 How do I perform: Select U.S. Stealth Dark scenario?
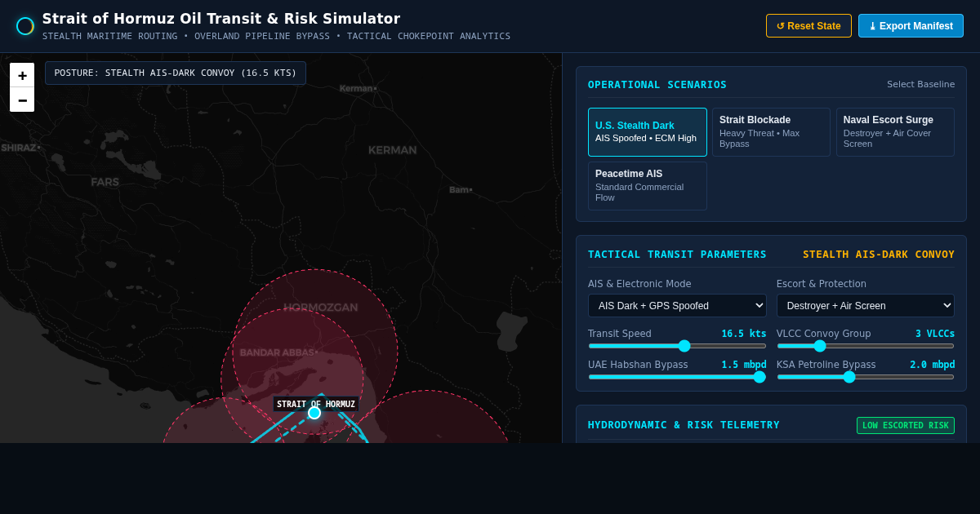(x=648, y=132)
